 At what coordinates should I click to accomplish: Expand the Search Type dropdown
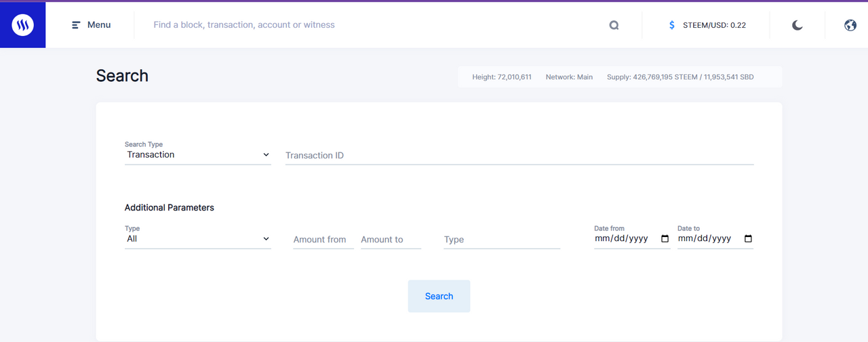click(198, 154)
